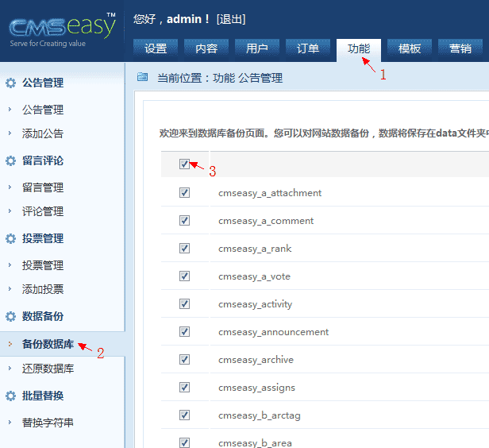Open 还原数据库 in sidebar
489x448 pixels.
48,369
